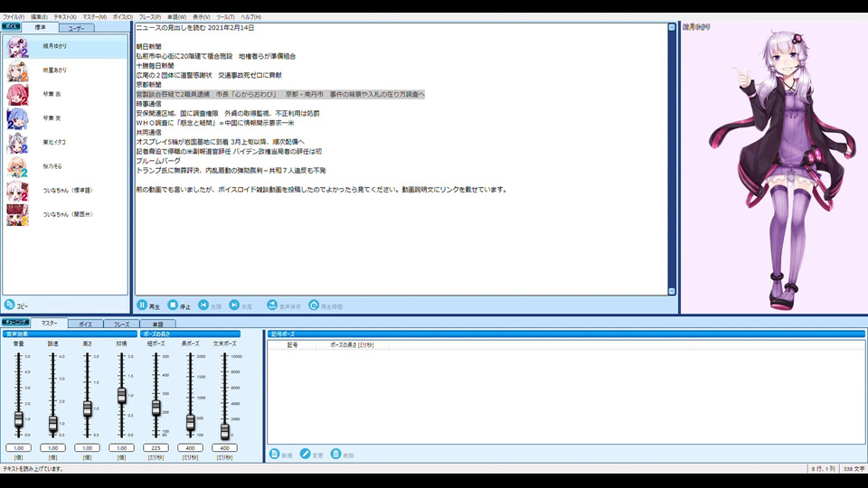Click the Yuzuki Yukari character illustration
Viewport: 868px width, 488px height.
[781, 169]
